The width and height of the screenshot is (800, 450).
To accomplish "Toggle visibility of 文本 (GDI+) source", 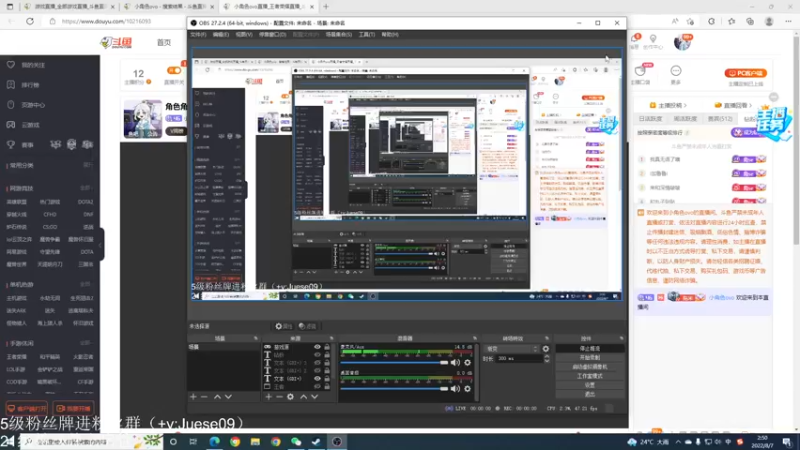I will [317, 379].
